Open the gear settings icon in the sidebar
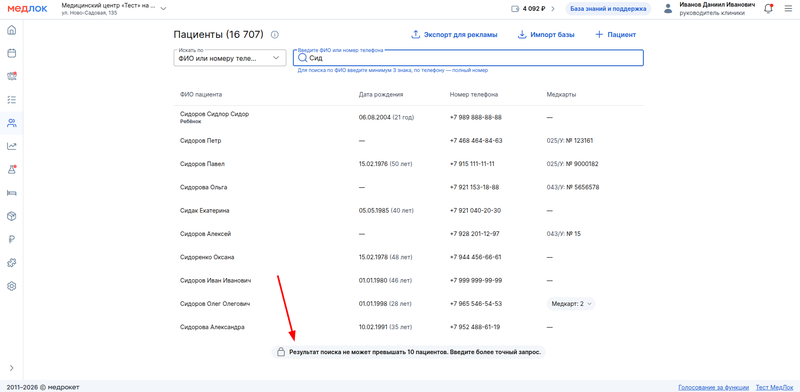This screenshot has width=800, height=392. pos(11,286)
